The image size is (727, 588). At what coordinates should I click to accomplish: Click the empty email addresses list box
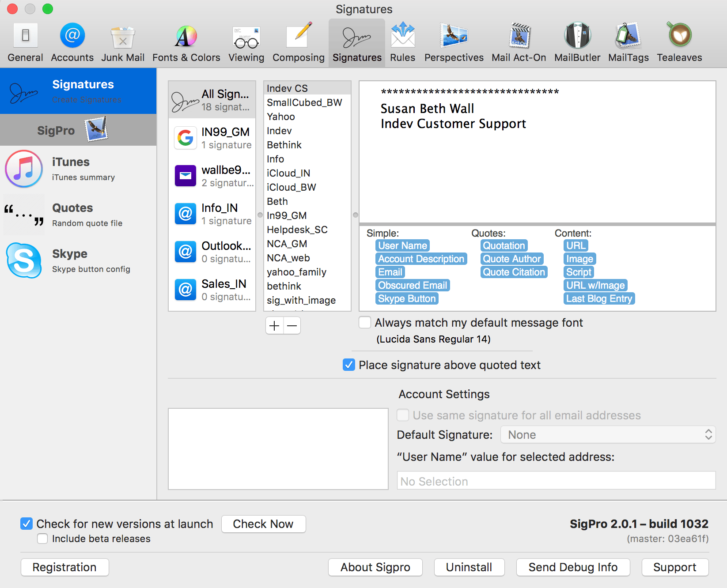pos(278,449)
